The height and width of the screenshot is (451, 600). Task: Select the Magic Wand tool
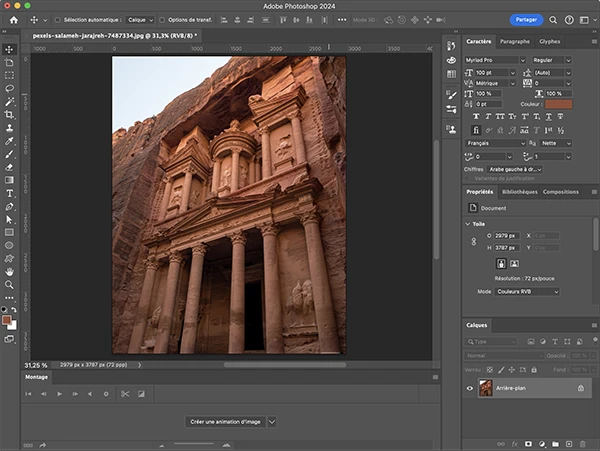coord(9,101)
